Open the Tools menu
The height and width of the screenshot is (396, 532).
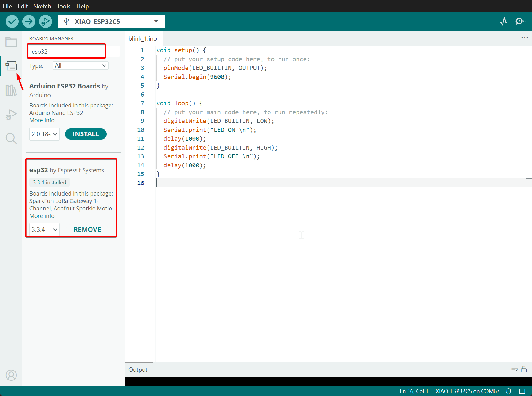63,6
